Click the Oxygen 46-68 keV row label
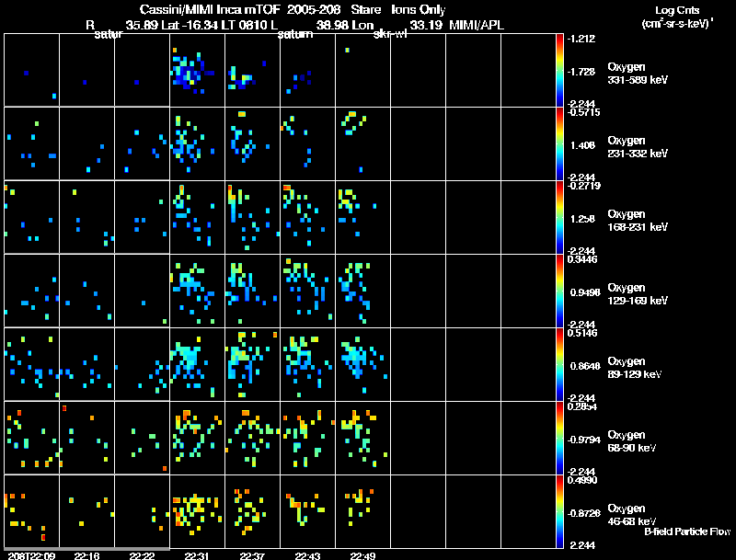 (632, 515)
